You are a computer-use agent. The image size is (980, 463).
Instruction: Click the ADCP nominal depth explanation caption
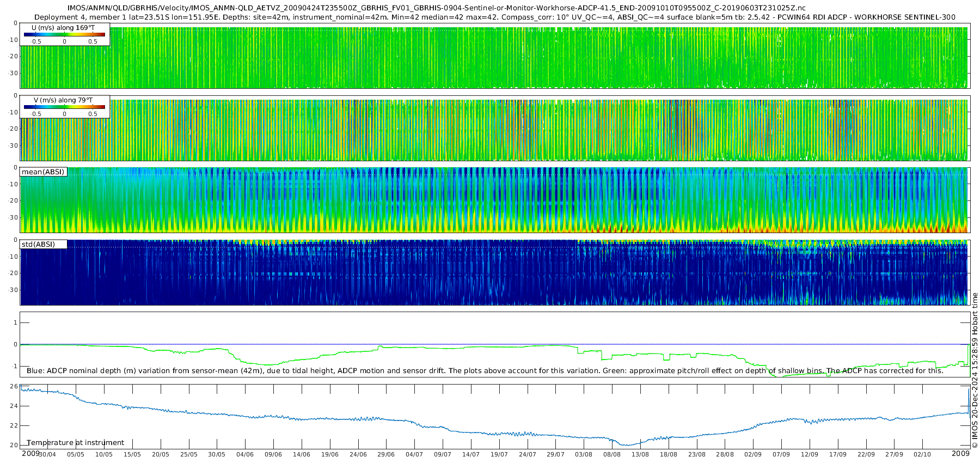485,371
